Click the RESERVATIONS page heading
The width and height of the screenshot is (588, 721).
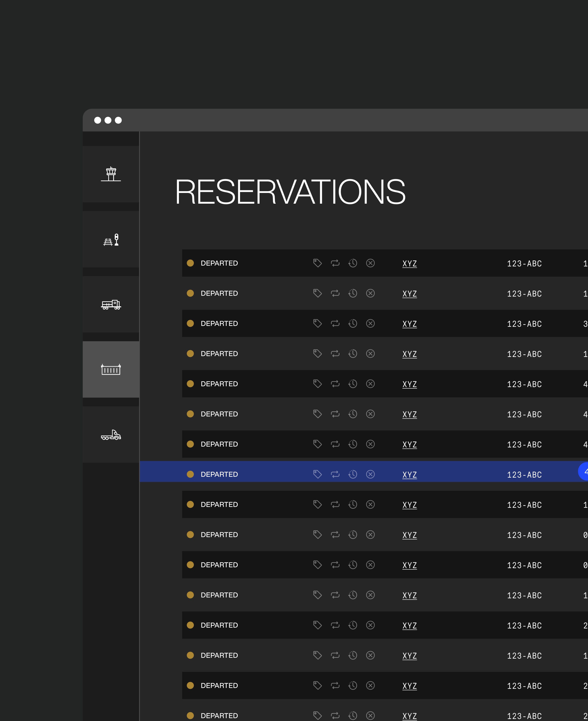pos(290,192)
